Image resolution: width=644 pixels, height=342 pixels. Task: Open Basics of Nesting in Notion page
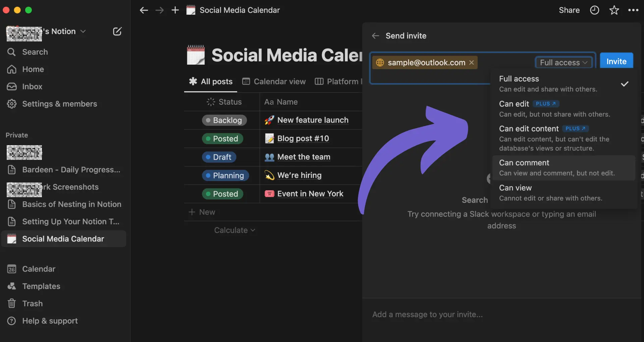coord(64,204)
